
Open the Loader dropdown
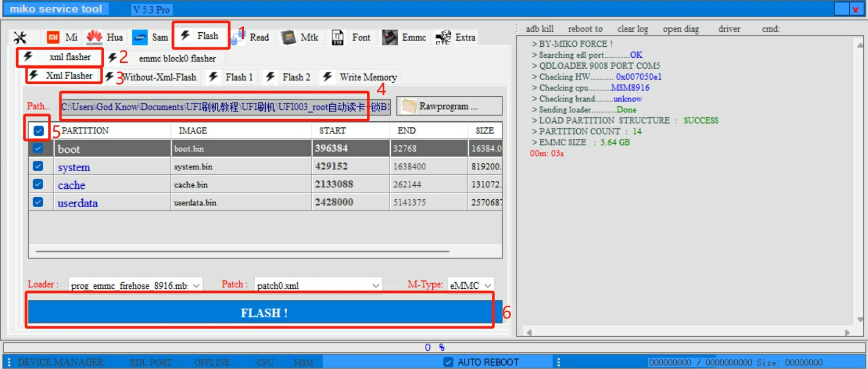pyautogui.click(x=135, y=285)
